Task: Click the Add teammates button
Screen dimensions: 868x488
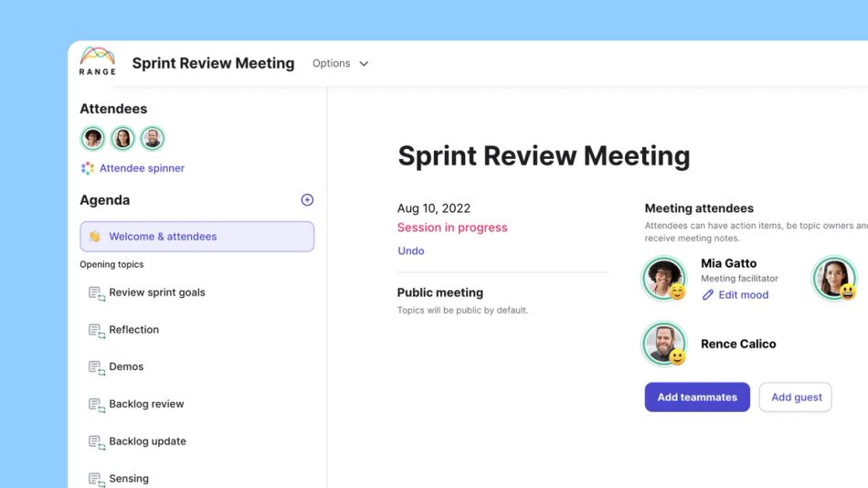Action: coord(697,398)
